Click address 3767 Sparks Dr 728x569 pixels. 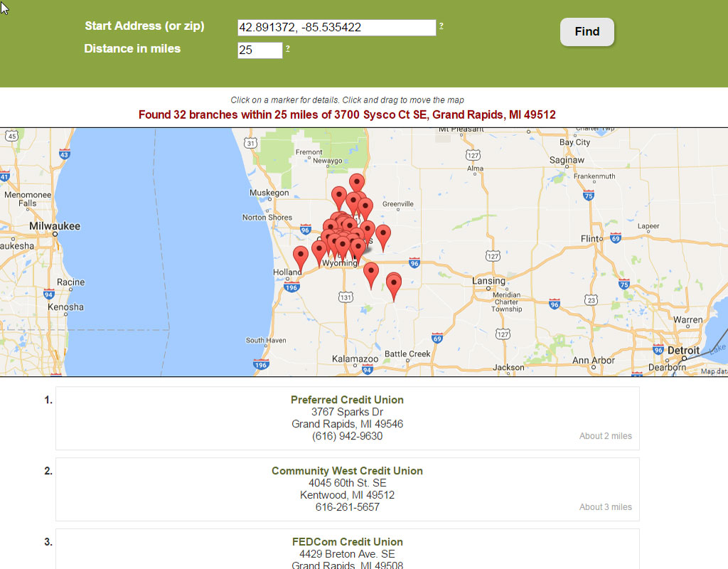(x=347, y=412)
